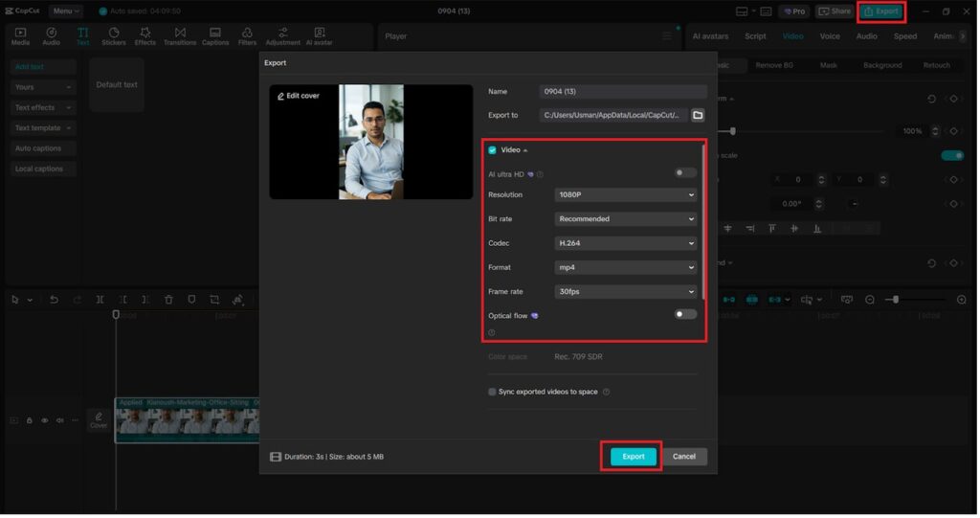This screenshot has height=518, width=980.
Task: Expand the Codec H.264 dropdown
Action: click(626, 243)
